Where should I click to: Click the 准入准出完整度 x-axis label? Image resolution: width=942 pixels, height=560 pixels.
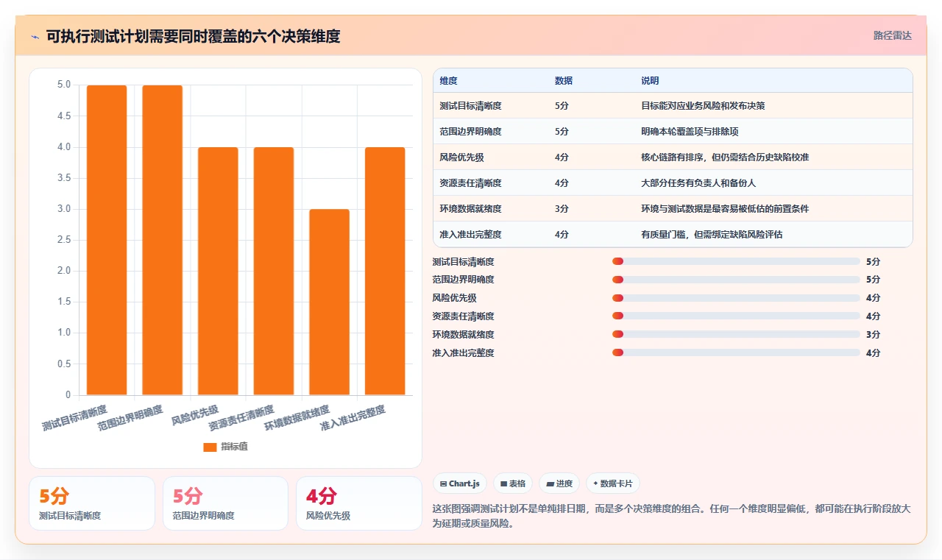[x=353, y=417]
